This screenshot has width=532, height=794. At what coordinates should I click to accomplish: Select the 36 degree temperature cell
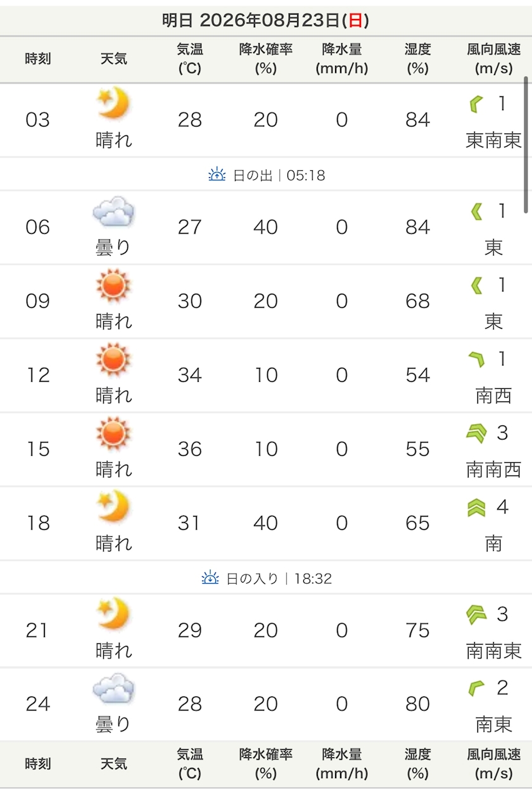(x=190, y=449)
